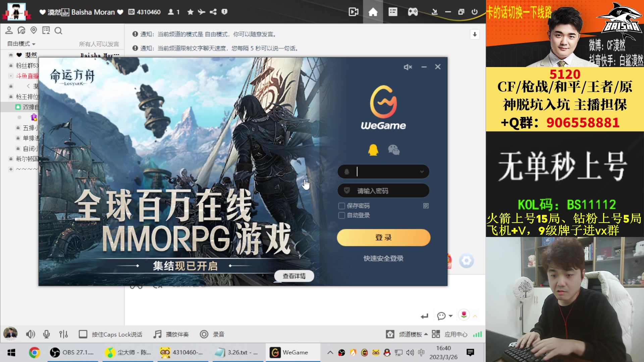Select the 单排 sub-channel row
The height and width of the screenshot is (362, 644).
[30, 138]
